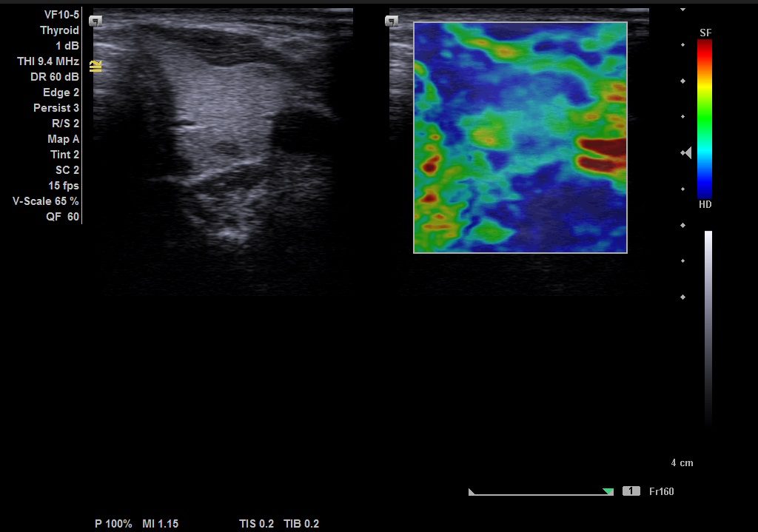758x532 pixels.
Task: Click the MI 1.15 mechanical index value
Action: click(x=161, y=524)
